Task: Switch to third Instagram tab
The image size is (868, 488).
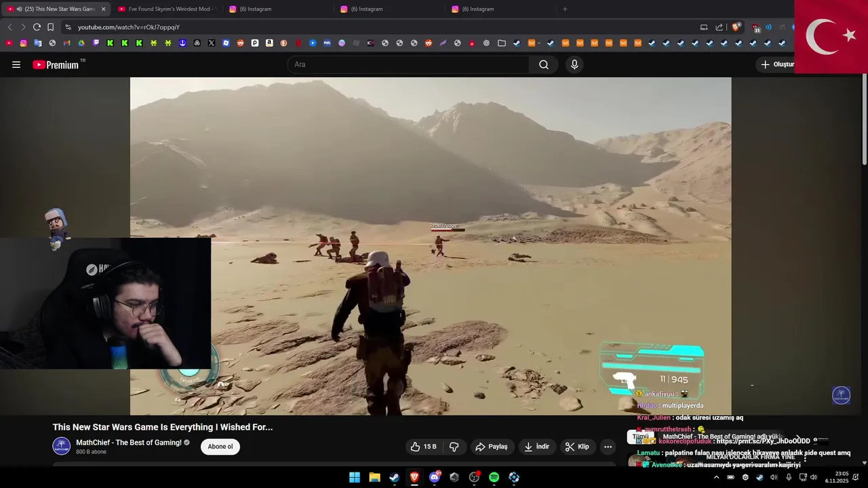Action: click(500, 9)
